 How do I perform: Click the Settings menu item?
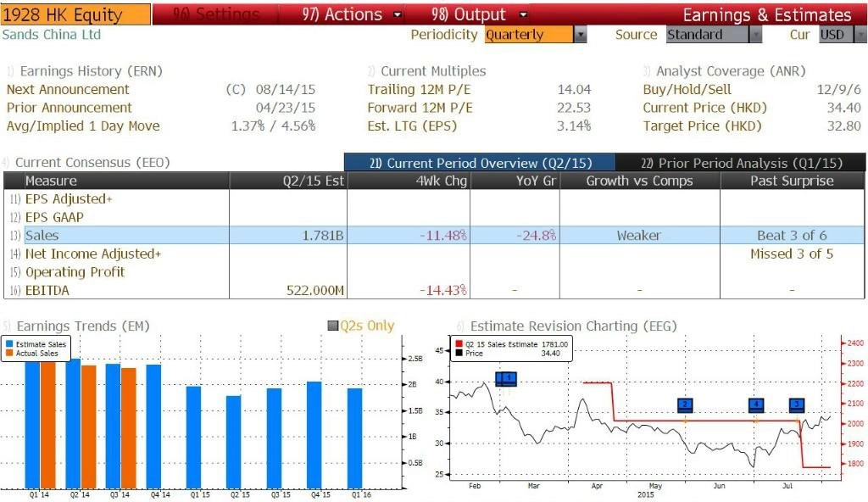tap(216, 14)
